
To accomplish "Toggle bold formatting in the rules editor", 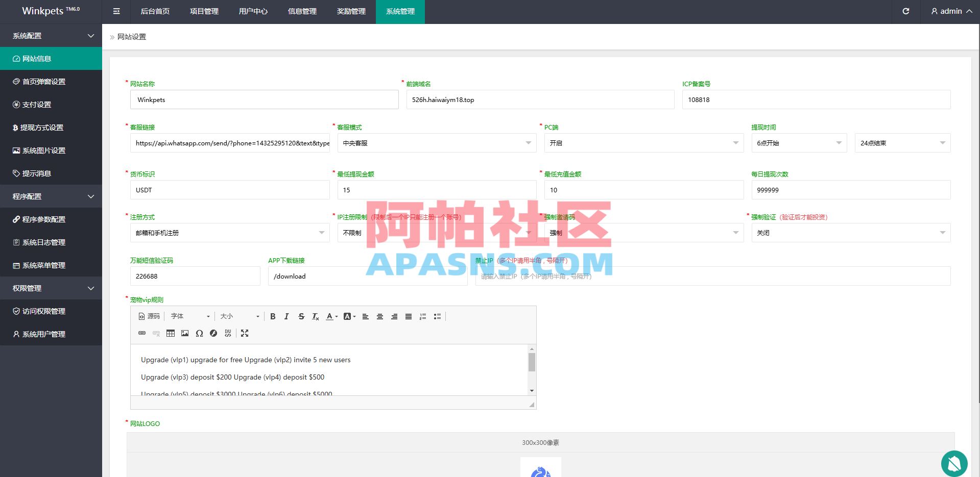I will coord(273,316).
